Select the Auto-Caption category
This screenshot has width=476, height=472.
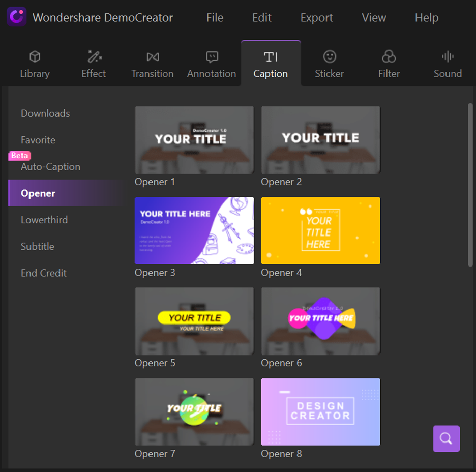click(x=50, y=167)
